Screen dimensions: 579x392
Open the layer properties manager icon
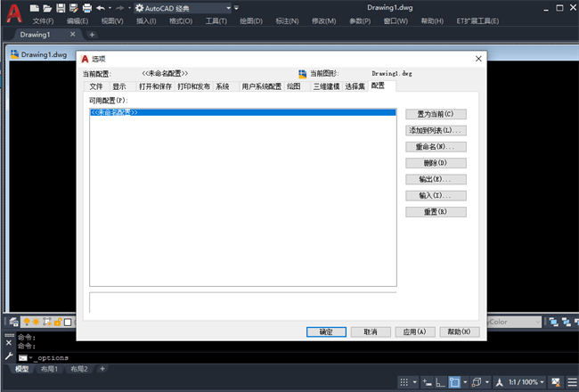click(x=14, y=322)
